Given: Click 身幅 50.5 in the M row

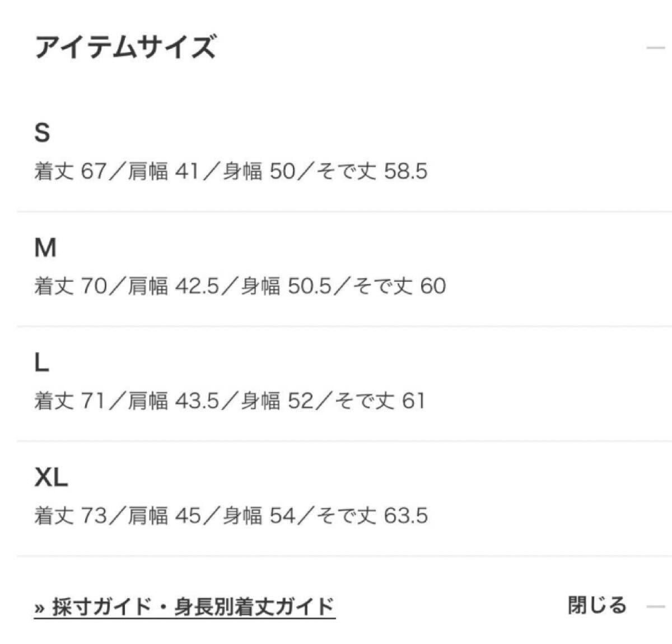Looking at the screenshot, I should (x=287, y=286).
